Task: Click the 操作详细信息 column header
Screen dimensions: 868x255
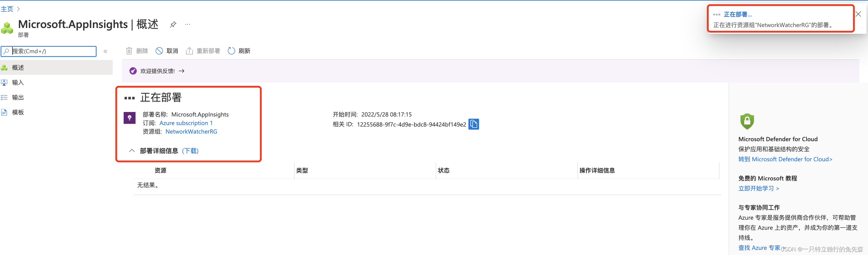Action: [597, 170]
